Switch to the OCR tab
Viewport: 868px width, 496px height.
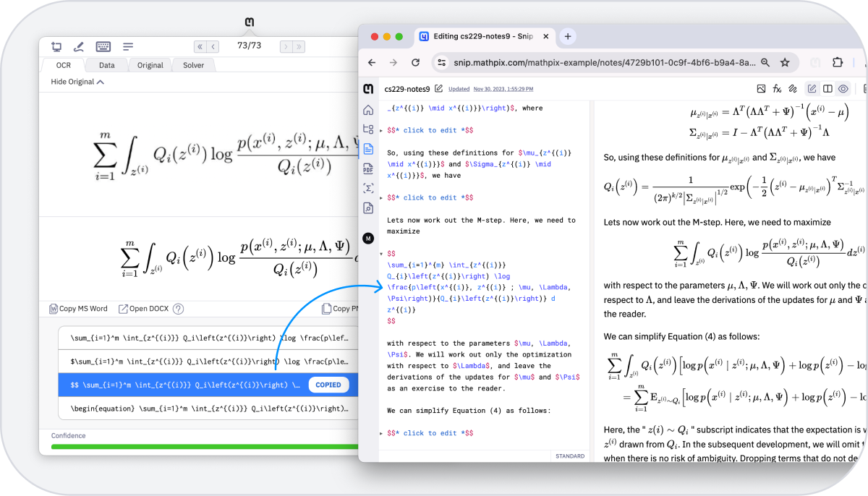[x=64, y=65]
